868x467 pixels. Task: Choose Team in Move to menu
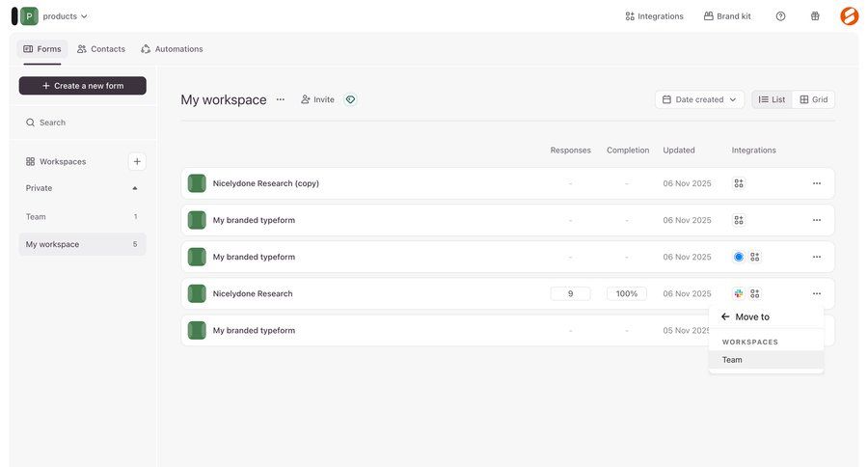click(766, 360)
